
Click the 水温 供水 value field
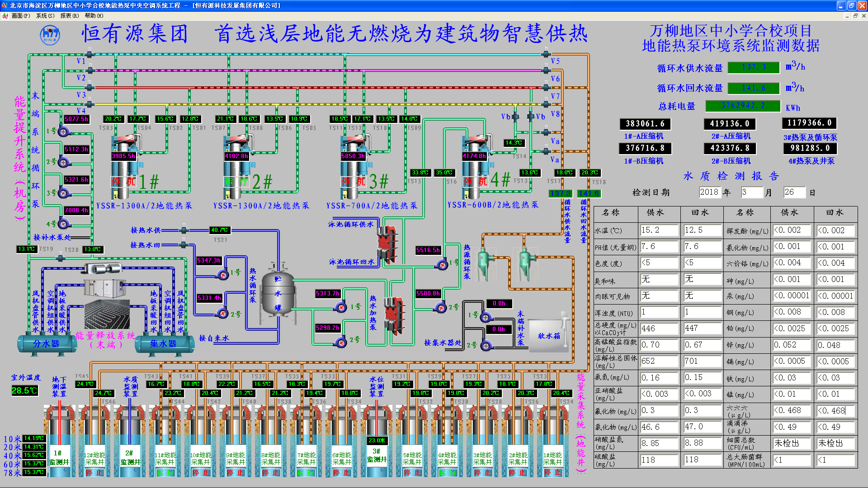coord(658,230)
